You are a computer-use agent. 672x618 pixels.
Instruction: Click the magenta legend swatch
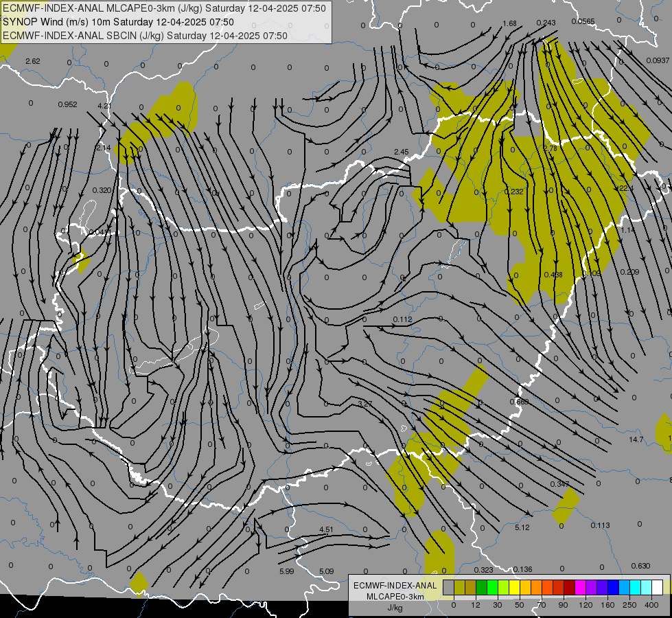(x=581, y=588)
